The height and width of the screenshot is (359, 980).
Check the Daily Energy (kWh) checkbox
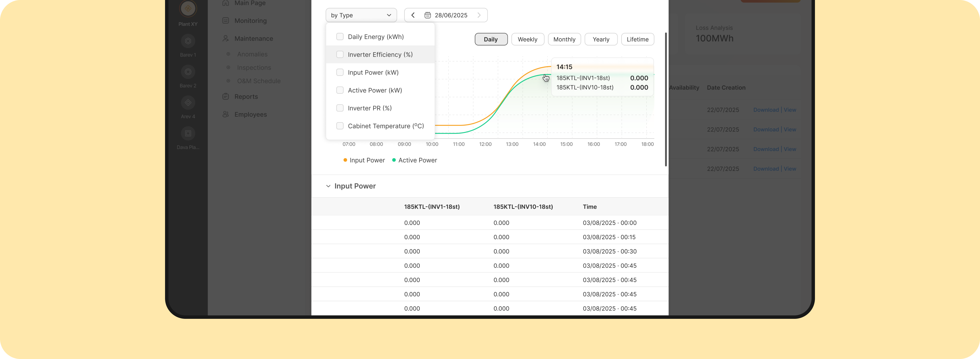[x=340, y=37]
